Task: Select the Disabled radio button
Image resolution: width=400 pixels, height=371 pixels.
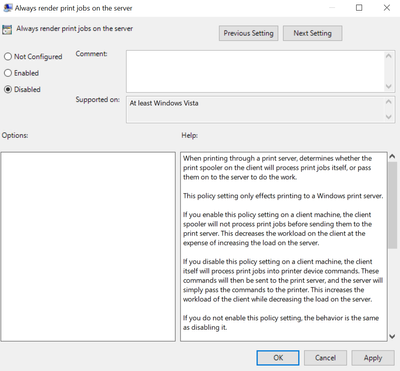Action: [8, 89]
